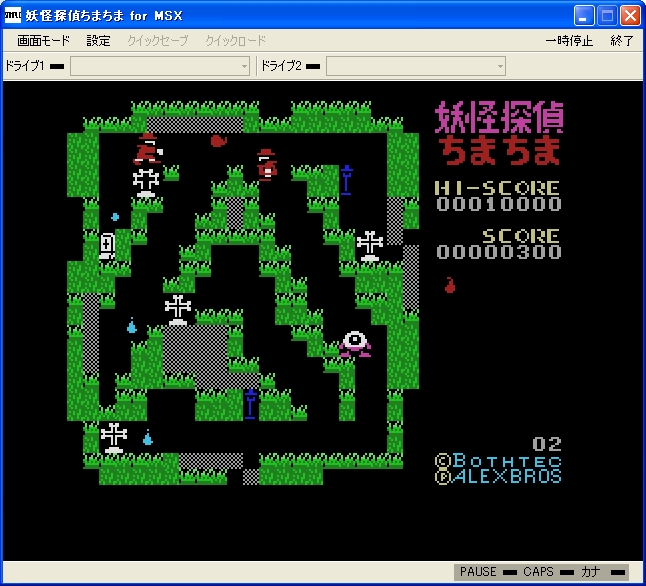Click the HI-SCORE label
This screenshot has width=646, height=586.
[x=497, y=188]
